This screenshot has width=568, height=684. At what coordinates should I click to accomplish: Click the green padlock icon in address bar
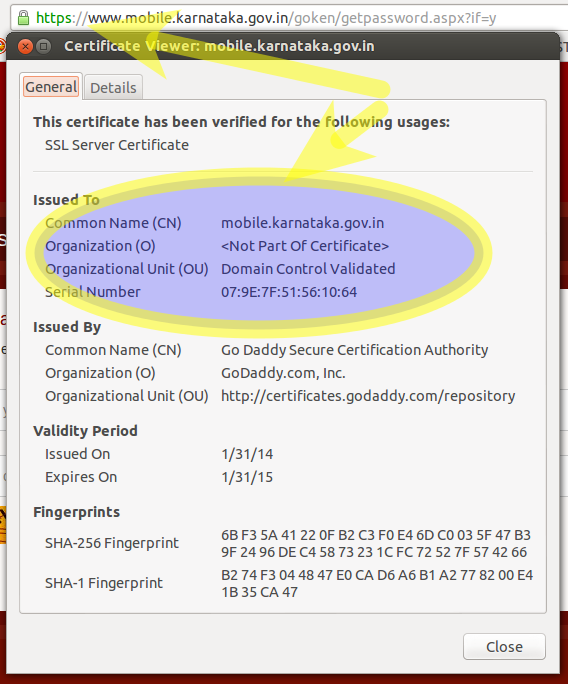[23, 18]
